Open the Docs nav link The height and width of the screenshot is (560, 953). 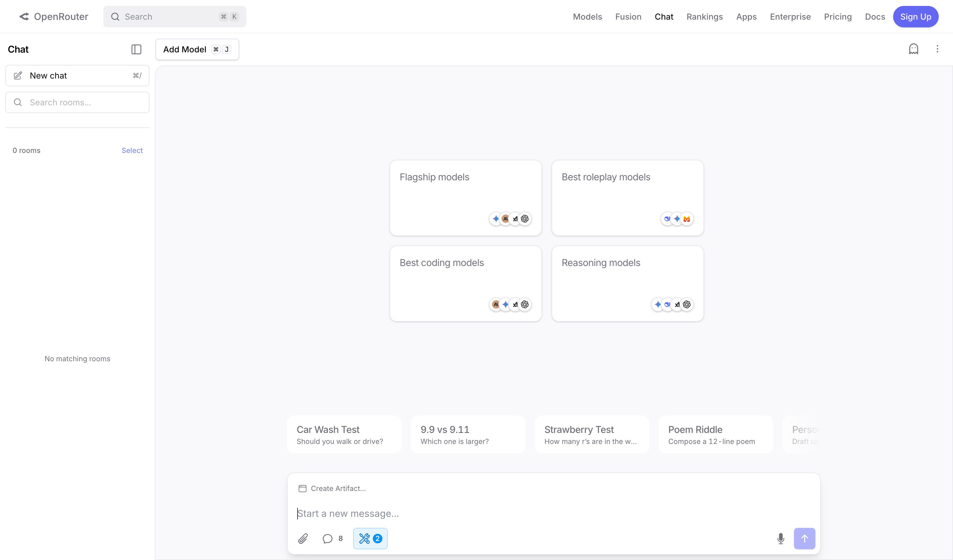(x=875, y=17)
